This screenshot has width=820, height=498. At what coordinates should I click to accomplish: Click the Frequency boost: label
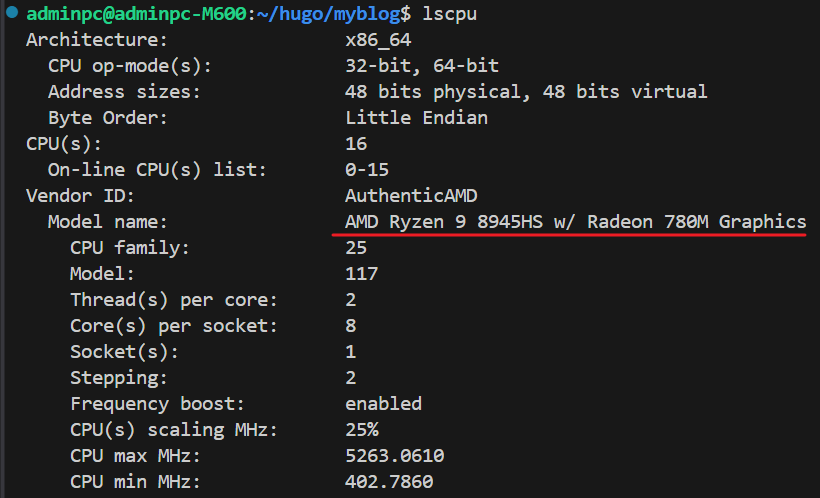click(x=157, y=404)
